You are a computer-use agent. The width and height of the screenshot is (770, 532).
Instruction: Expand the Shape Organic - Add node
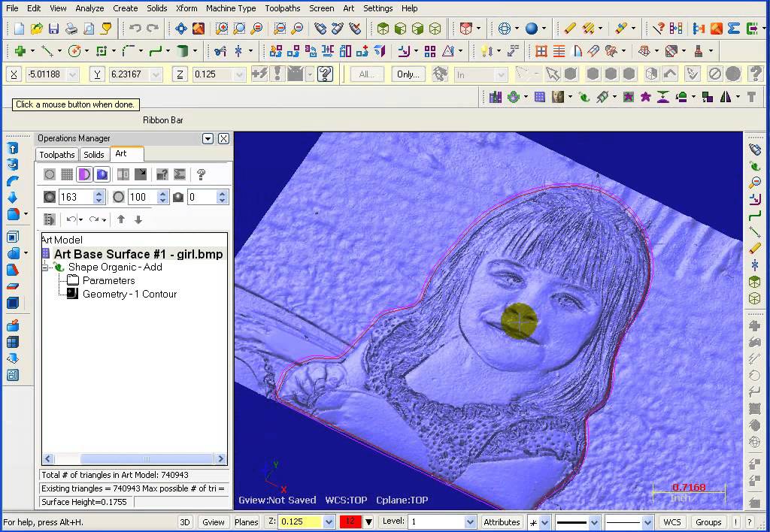coord(45,267)
